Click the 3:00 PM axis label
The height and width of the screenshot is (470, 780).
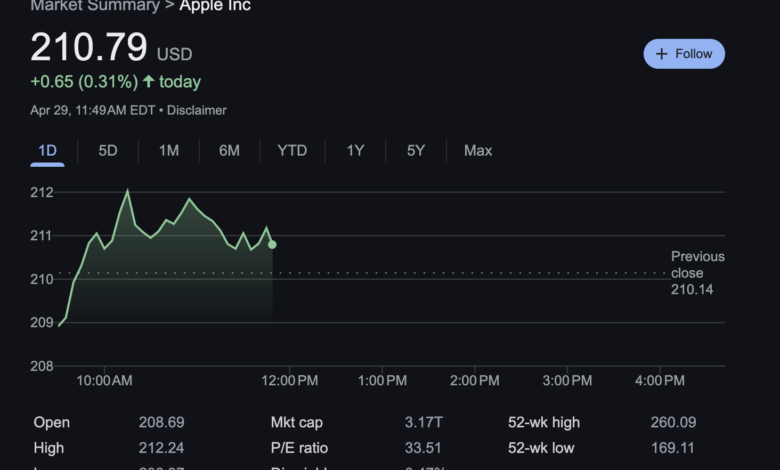[567, 380]
